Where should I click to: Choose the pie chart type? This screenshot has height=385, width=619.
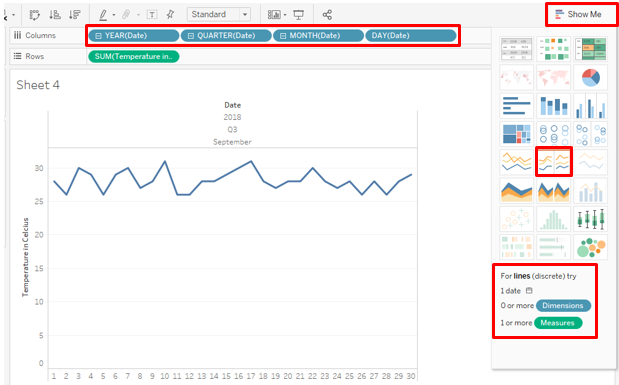pos(591,77)
